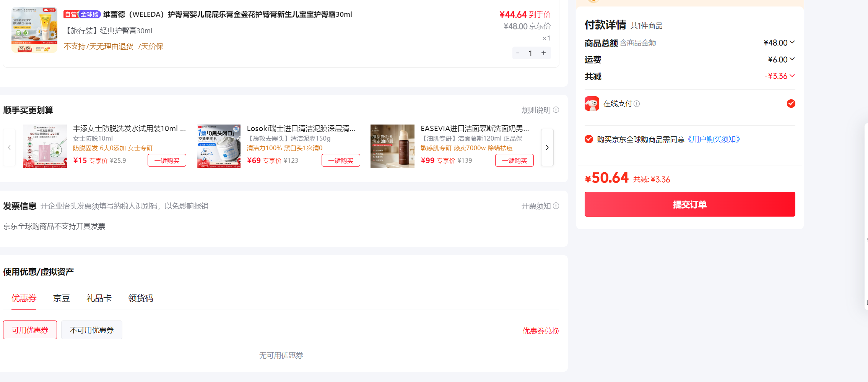This screenshot has width=868, height=382.
Task: Click the red 自营 badge
Action: click(71, 15)
